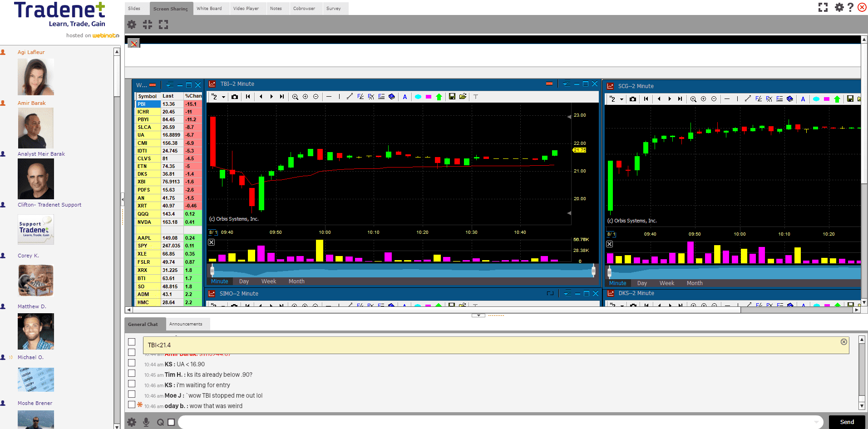
Task: Check the box for 'i'm waiting for entry'
Action: coord(132,384)
